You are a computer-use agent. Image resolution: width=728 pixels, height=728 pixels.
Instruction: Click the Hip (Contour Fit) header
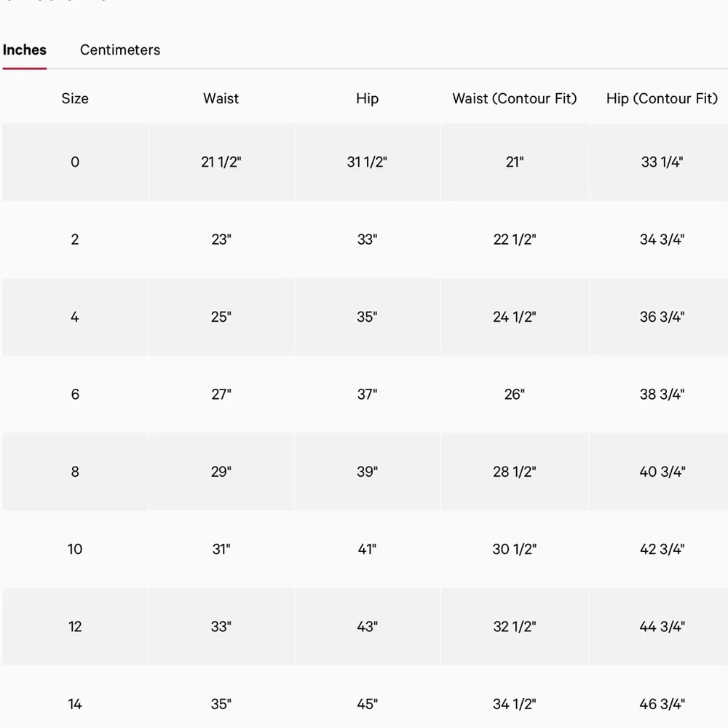[x=661, y=98]
